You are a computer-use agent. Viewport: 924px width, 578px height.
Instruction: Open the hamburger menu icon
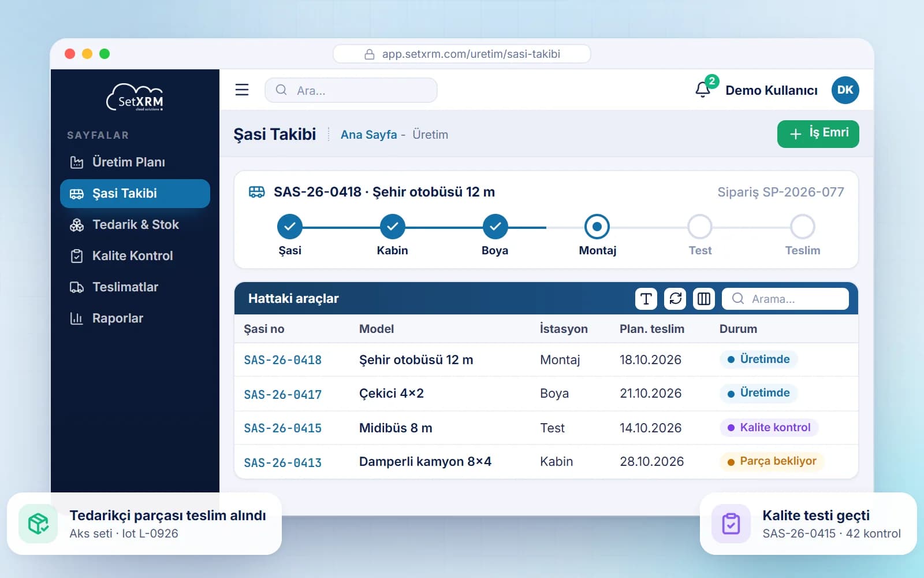pyautogui.click(x=242, y=90)
